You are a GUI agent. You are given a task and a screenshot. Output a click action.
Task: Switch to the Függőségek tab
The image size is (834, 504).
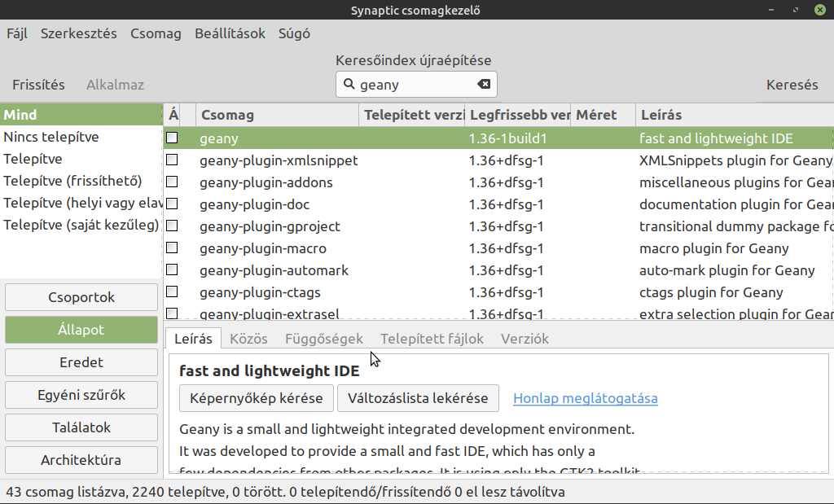point(324,339)
